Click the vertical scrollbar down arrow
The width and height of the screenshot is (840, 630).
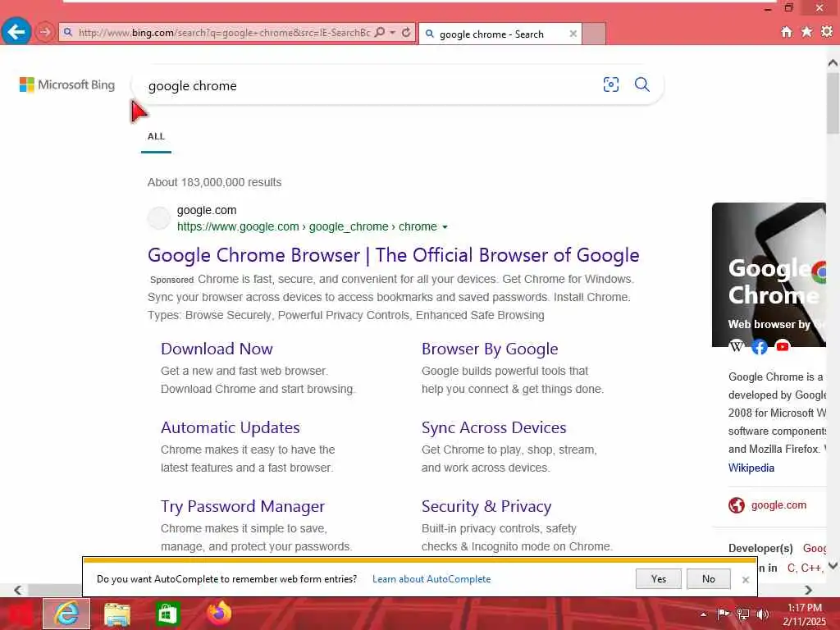(833, 565)
